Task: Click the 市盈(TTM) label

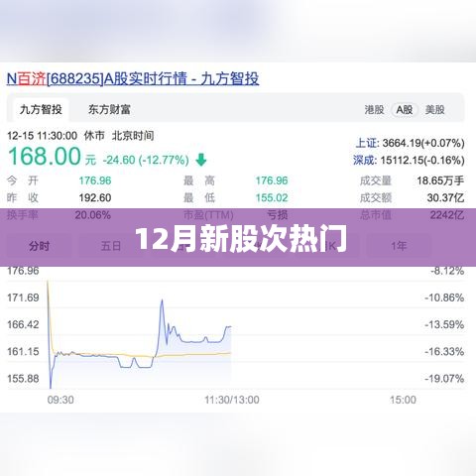Action: point(208,215)
